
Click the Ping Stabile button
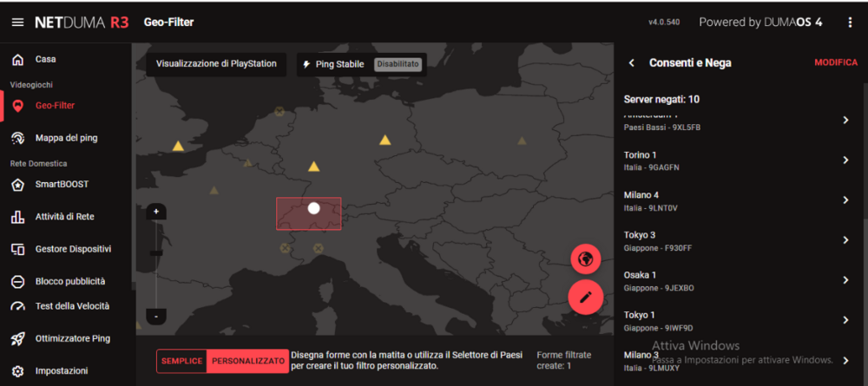pos(362,65)
